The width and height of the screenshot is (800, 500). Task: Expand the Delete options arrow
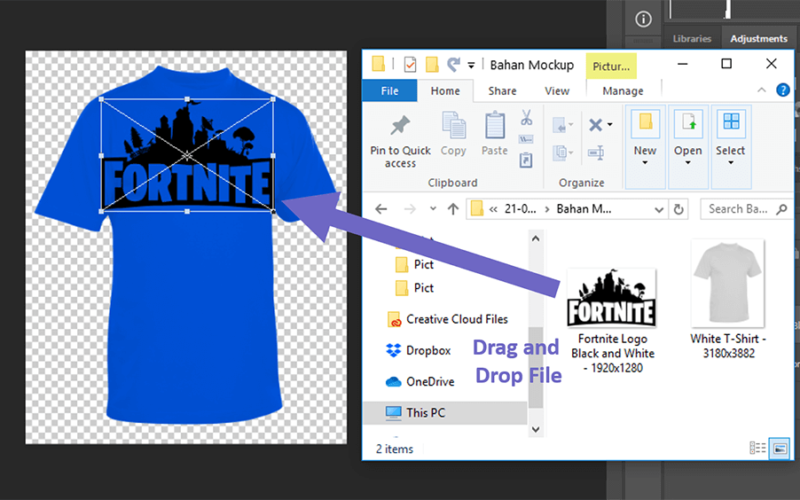point(610,124)
